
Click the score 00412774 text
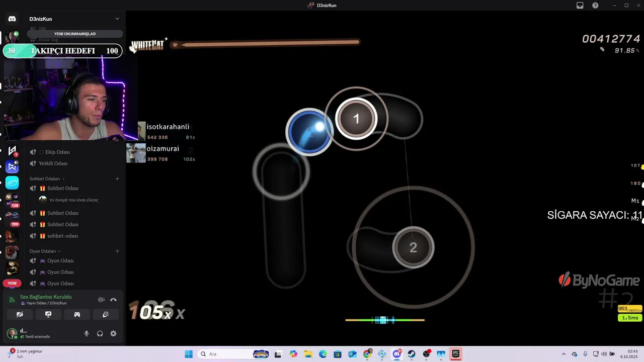coord(611,39)
